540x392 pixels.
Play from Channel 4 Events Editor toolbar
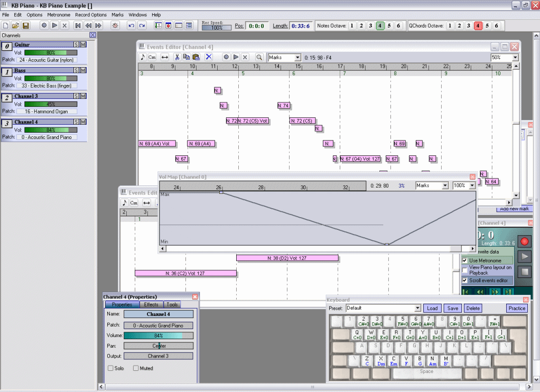tap(236, 57)
